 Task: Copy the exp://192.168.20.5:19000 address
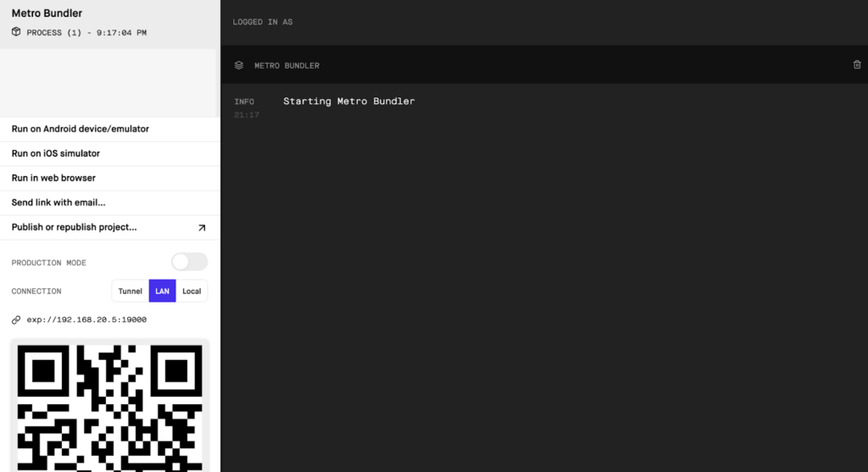pyautogui.click(x=86, y=319)
